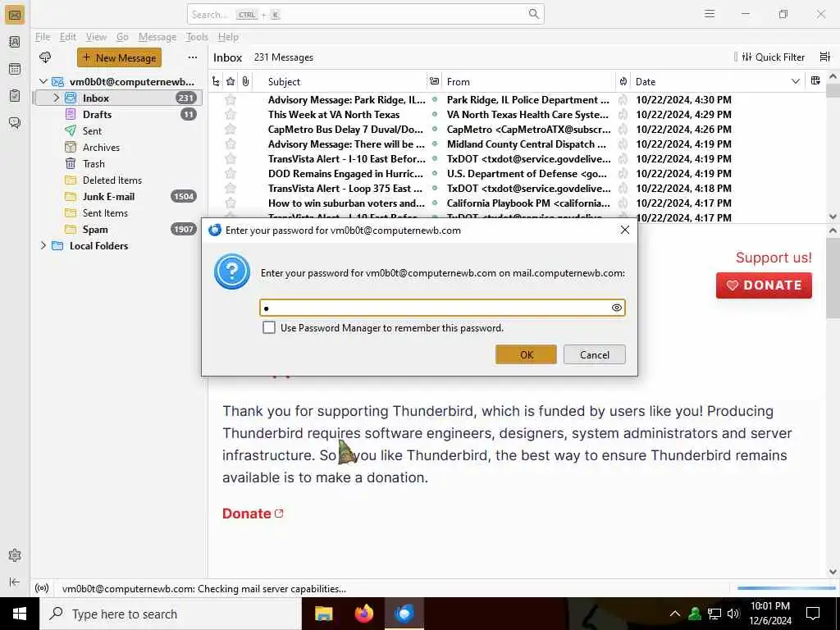The width and height of the screenshot is (840, 630).
Task: Sort by starred column header icon
Action: [x=231, y=81]
